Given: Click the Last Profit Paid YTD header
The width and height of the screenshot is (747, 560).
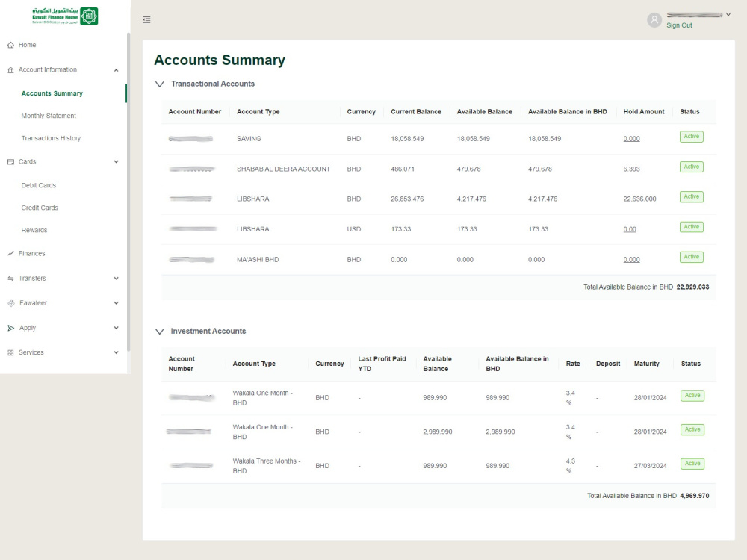Looking at the screenshot, I should tap(382, 364).
